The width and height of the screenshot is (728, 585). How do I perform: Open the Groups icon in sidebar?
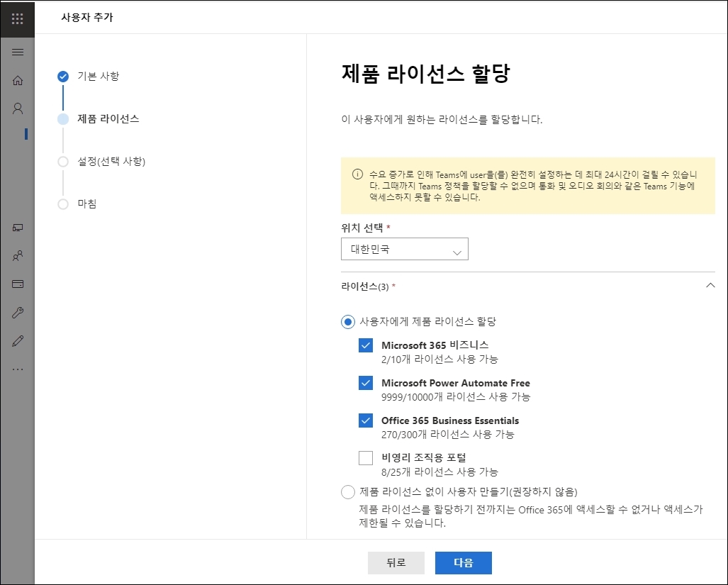[x=18, y=256]
